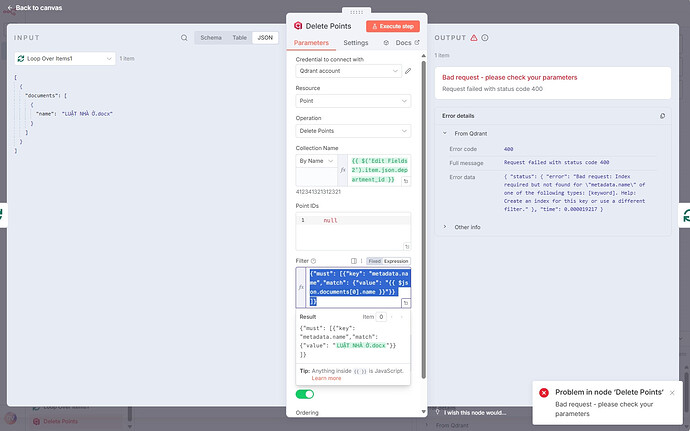Click the Result item number box

381,317
